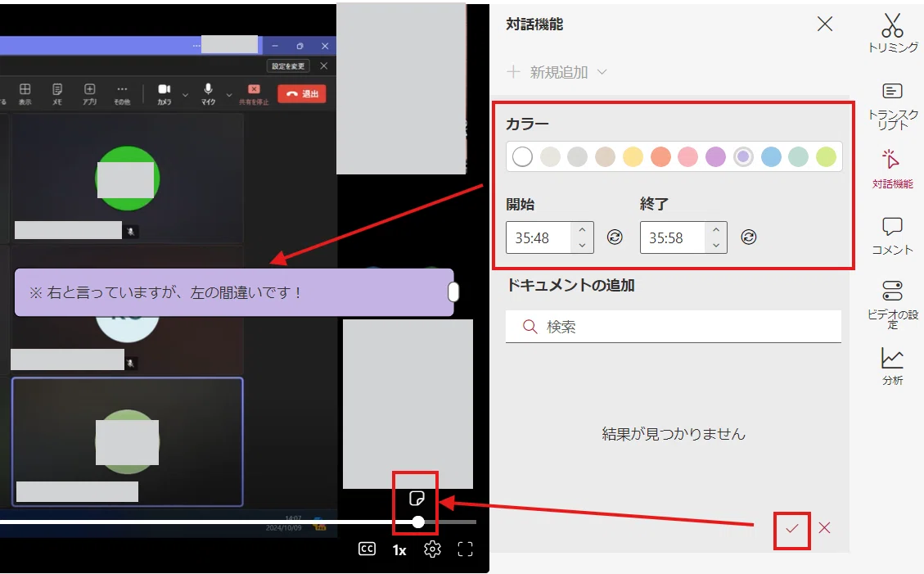Expand the camera options chevron in Teams
The height and width of the screenshot is (574, 924).
click(x=185, y=94)
